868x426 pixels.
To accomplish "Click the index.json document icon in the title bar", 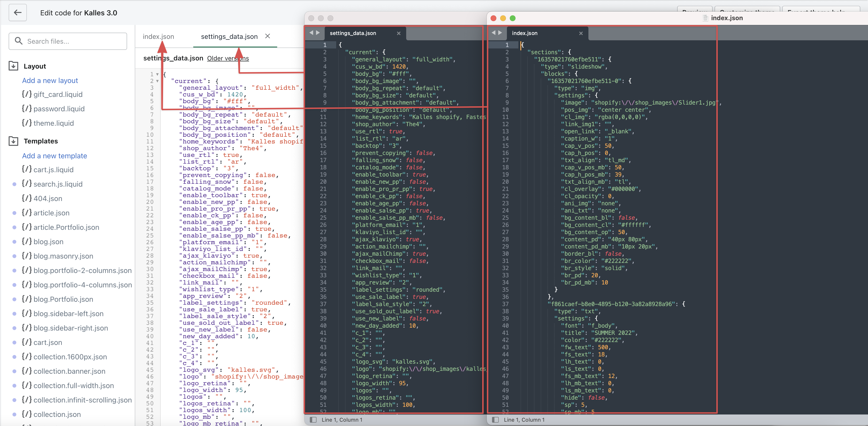I will 705,18.
